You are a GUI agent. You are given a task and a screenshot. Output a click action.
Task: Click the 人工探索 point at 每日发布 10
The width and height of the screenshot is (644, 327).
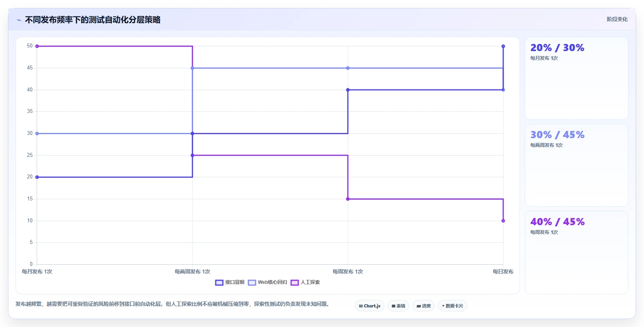503,221
